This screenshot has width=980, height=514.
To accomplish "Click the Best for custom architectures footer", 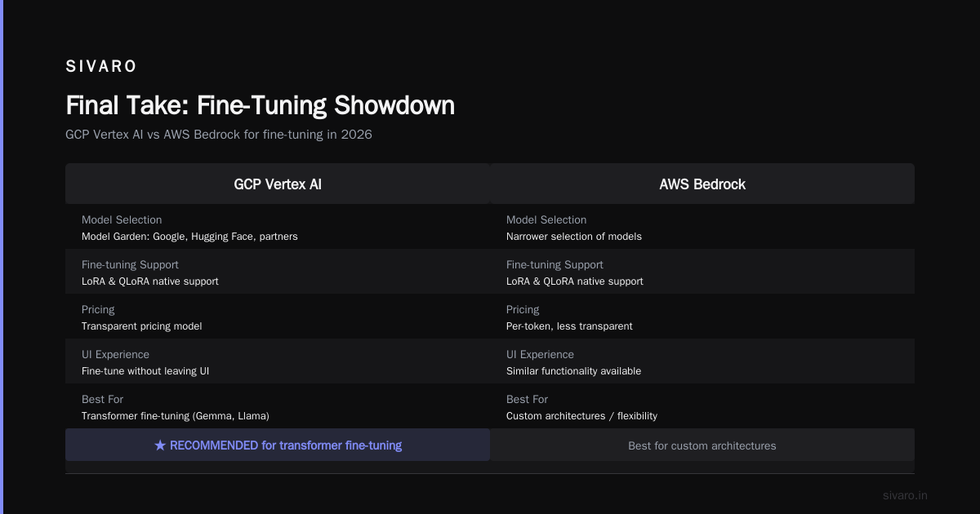I will click(702, 445).
